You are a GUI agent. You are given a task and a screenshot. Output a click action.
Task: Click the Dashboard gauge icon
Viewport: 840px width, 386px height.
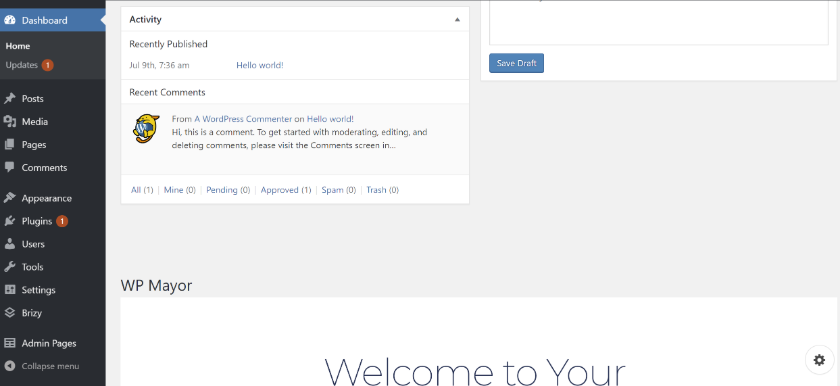pyautogui.click(x=10, y=20)
